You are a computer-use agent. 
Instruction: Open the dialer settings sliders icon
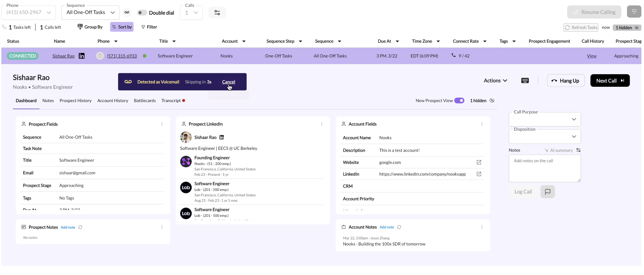217,12
